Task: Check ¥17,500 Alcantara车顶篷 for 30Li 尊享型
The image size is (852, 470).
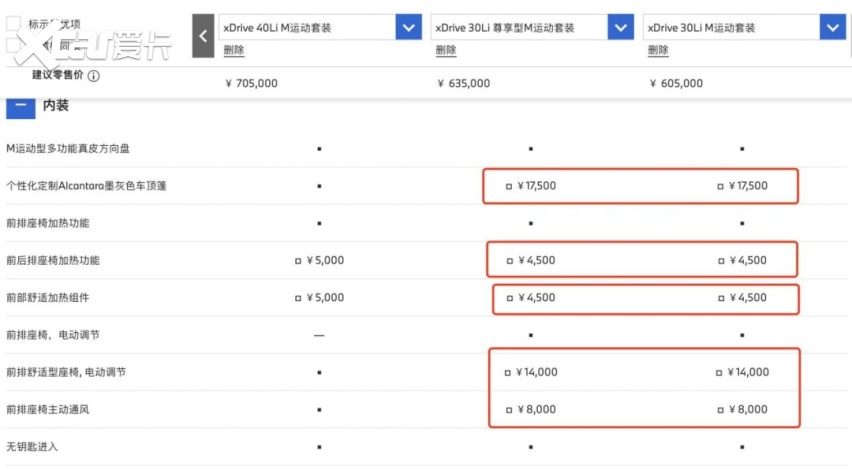Action: pyautogui.click(x=509, y=186)
